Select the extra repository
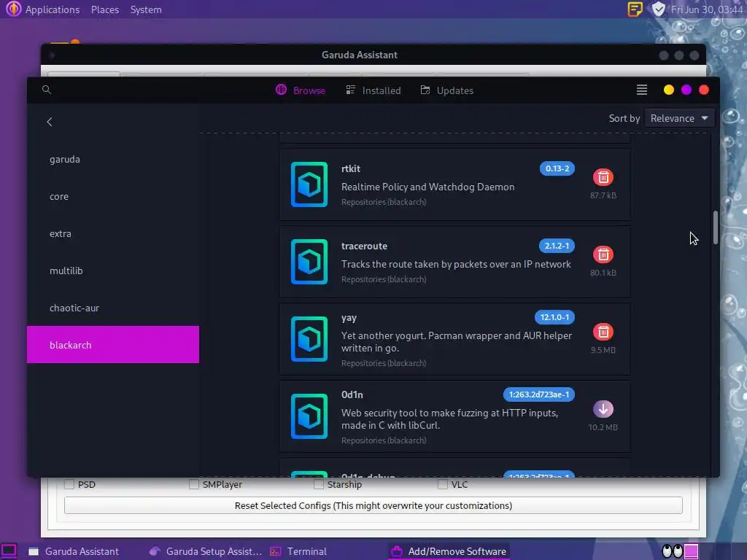Image resolution: width=747 pixels, height=560 pixels. coord(113,233)
